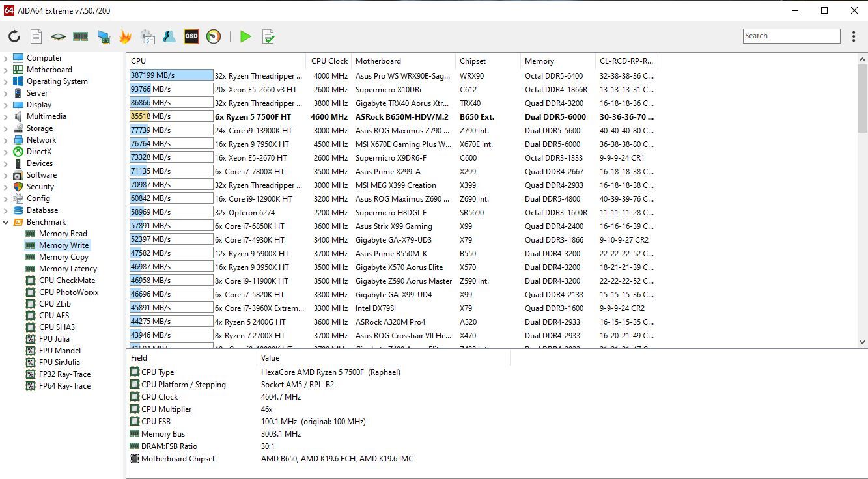Image resolution: width=868 pixels, height=479 pixels.
Task: Expand the Operating System node arrow
Action: tap(6, 81)
